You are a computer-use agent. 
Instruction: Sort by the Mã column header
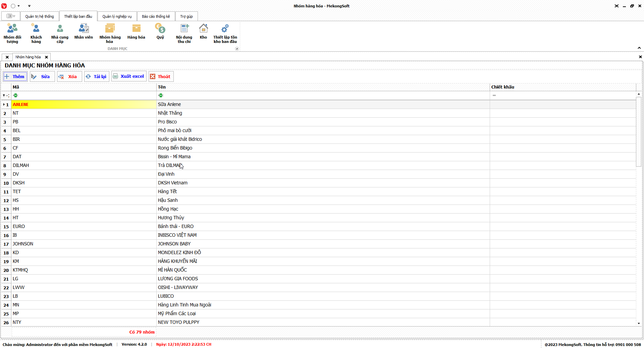(x=84, y=87)
